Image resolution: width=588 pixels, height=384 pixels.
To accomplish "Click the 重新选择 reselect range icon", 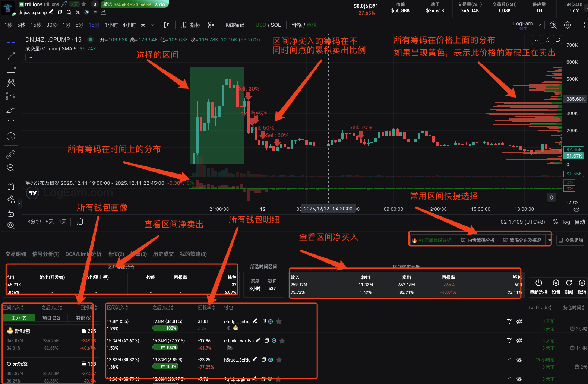I will click(x=538, y=283).
